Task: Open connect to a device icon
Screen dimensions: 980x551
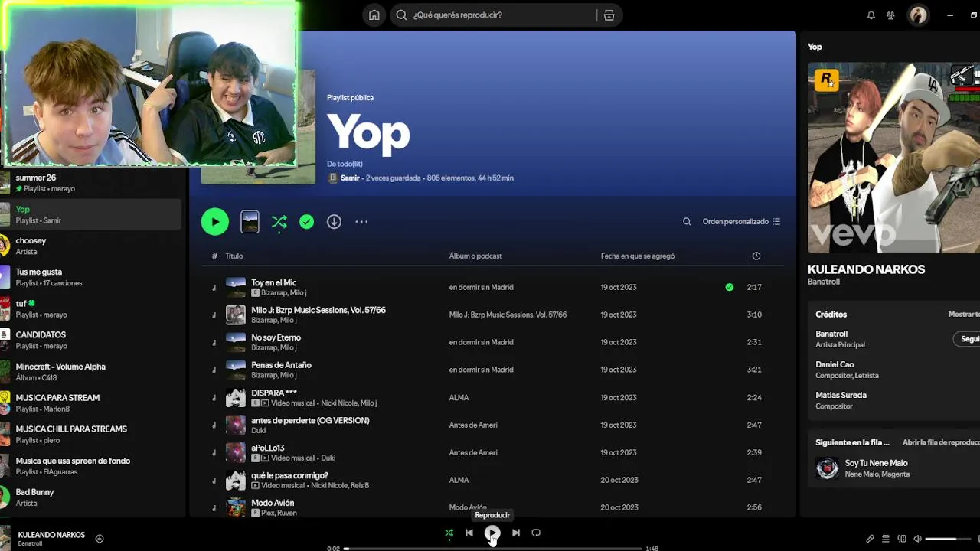Action: [x=902, y=539]
